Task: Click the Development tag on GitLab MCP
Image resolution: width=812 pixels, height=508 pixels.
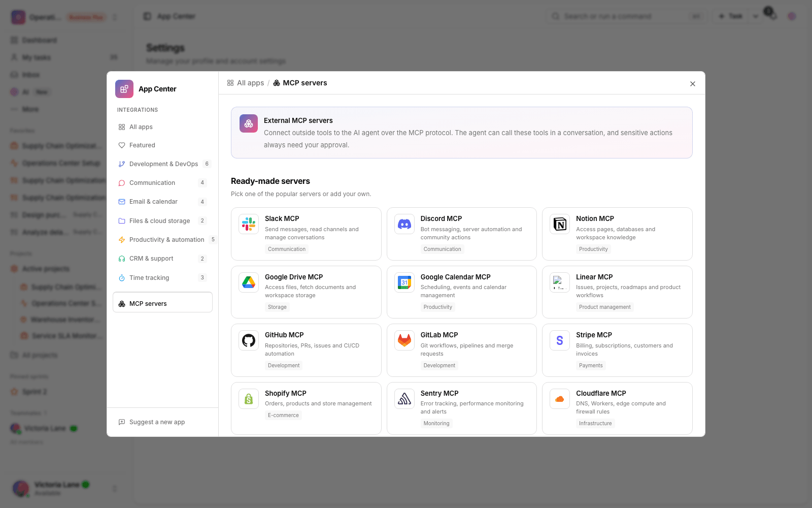Action: pos(439,365)
